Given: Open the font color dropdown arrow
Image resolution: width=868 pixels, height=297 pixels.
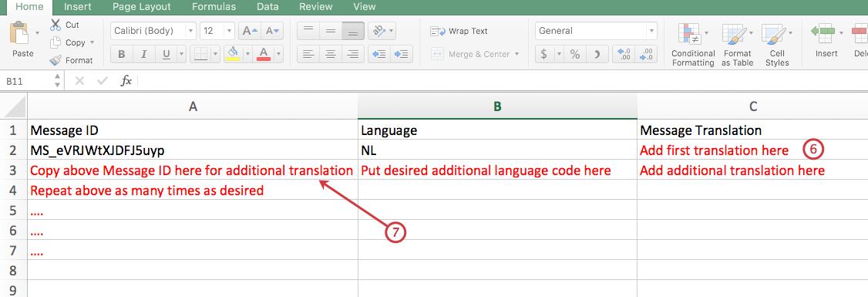Looking at the screenshot, I should 278,54.
